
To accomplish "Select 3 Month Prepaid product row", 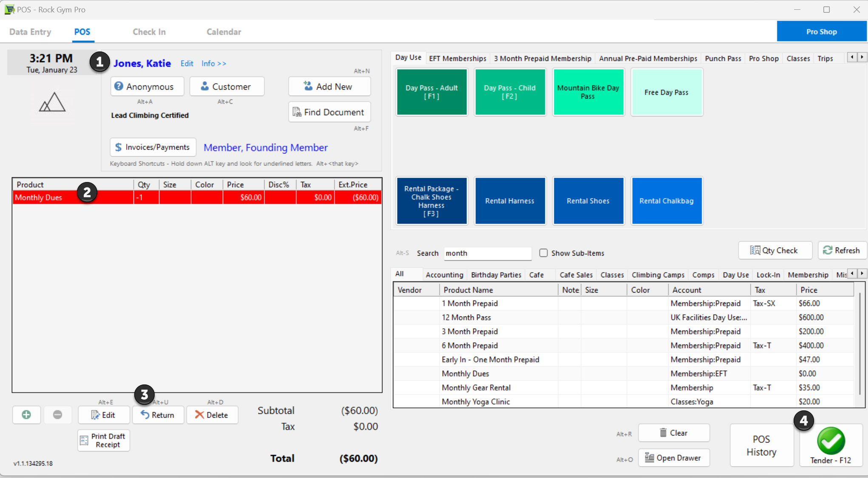I will tap(623, 331).
